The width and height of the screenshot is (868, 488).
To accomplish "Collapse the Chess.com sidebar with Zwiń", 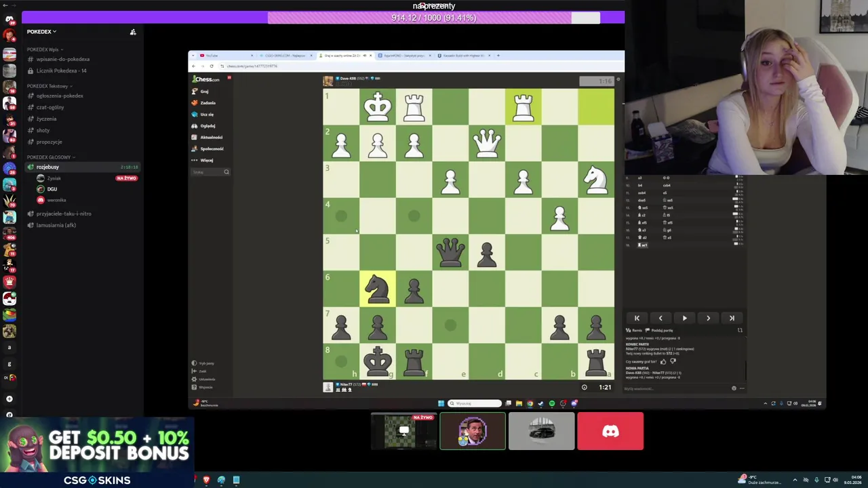I will click(200, 371).
